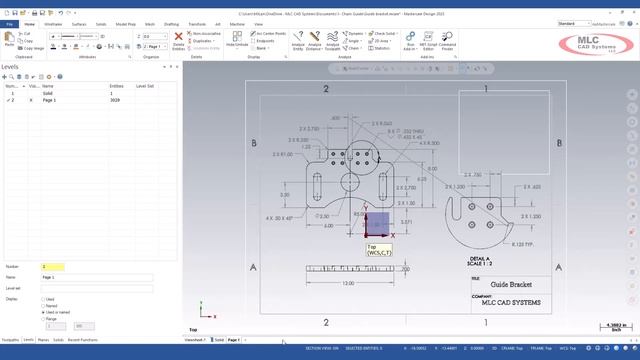
Task: Click the Level set input field
Action: [x=97, y=288]
